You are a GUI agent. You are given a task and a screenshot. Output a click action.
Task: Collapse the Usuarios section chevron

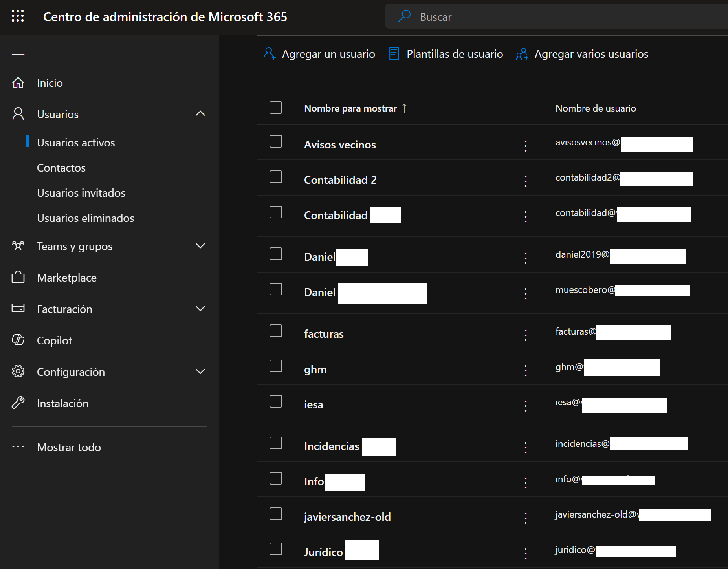(x=200, y=114)
